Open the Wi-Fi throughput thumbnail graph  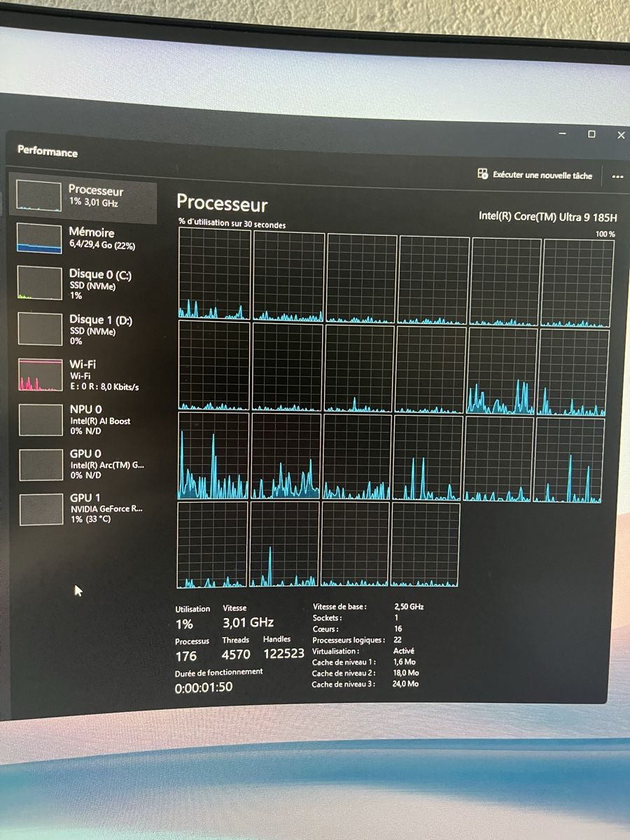[x=40, y=374]
